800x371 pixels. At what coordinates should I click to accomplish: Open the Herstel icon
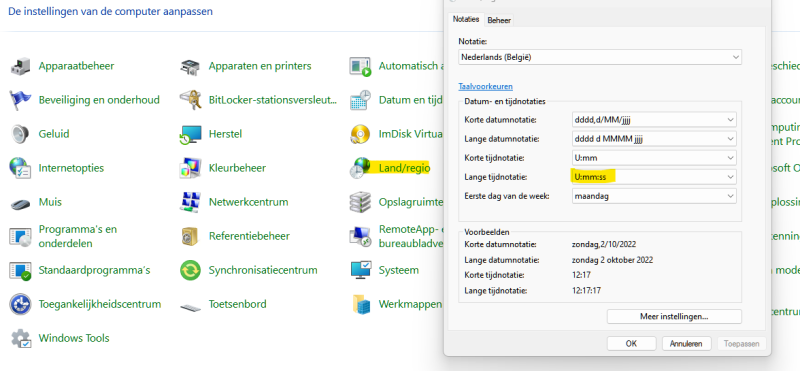pos(190,134)
